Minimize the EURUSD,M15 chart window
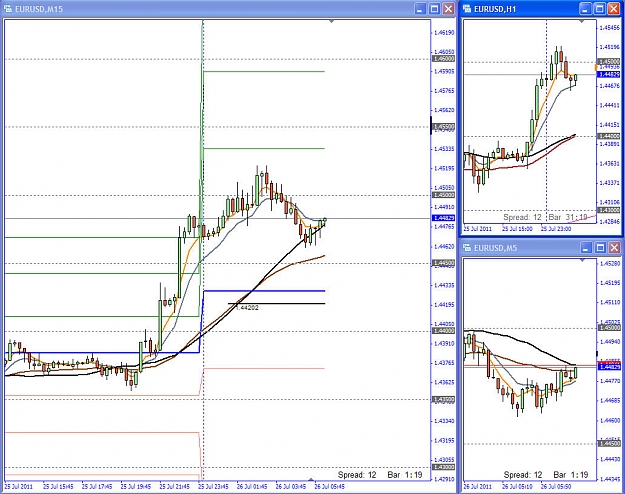The width and height of the screenshot is (625, 494). pos(419,9)
